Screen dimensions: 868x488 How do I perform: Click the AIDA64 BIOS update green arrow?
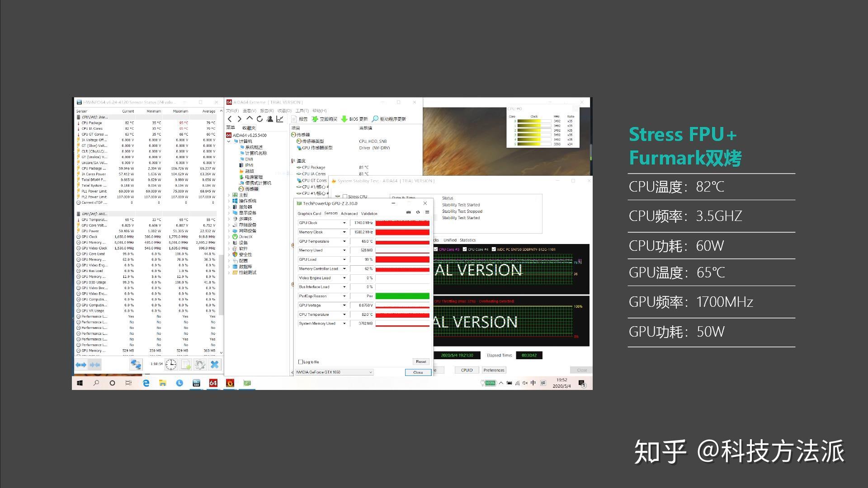(x=344, y=119)
